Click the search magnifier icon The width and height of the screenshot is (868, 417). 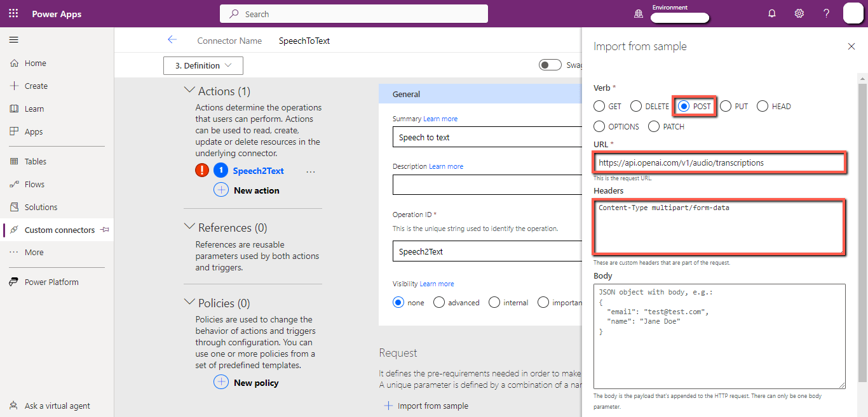pyautogui.click(x=234, y=13)
